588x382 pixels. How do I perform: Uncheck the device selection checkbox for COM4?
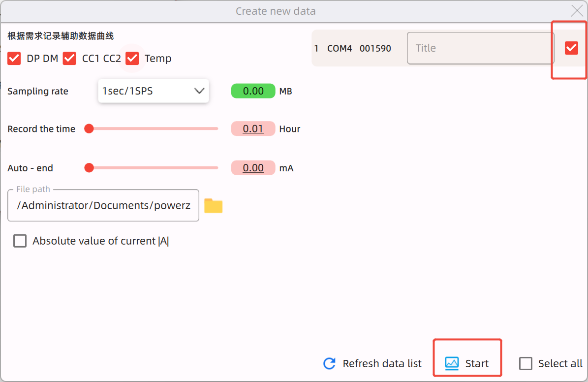(x=571, y=48)
